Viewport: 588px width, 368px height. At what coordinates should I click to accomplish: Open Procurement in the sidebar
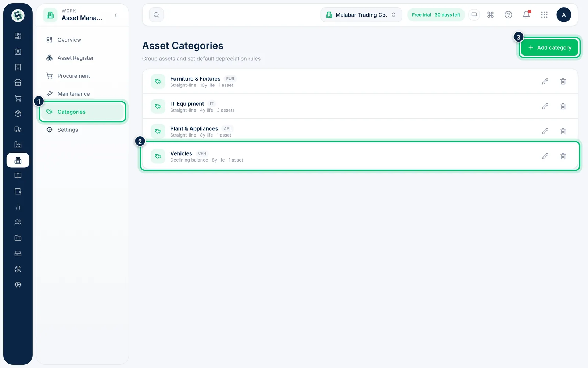tap(82, 76)
